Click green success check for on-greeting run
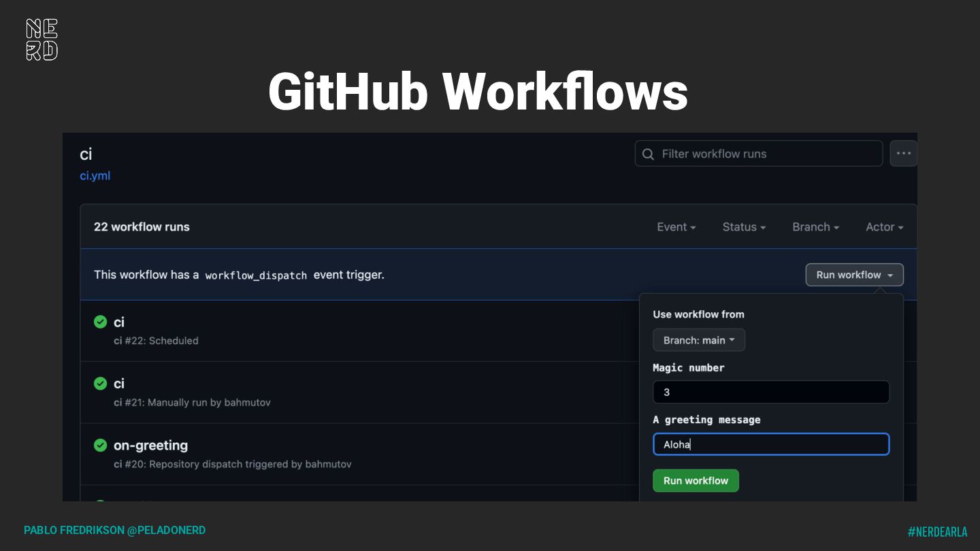Image resolution: width=980 pixels, height=551 pixels. [100, 446]
